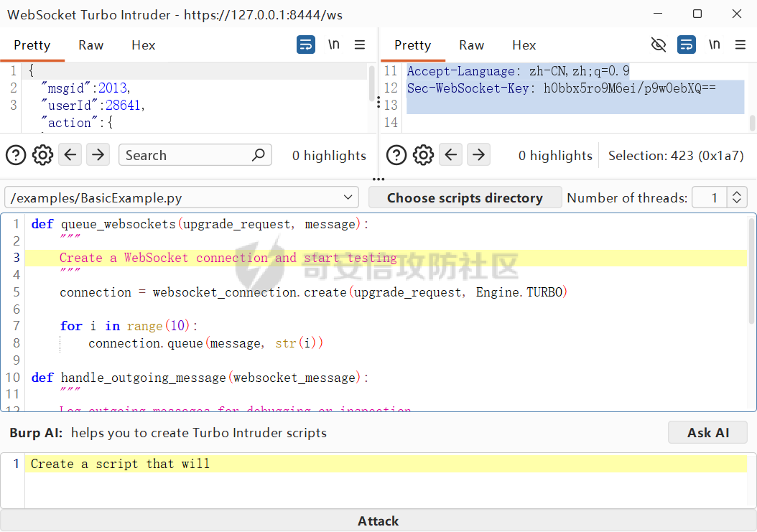Toggle hidden characters eye icon in the right panel

[659, 45]
